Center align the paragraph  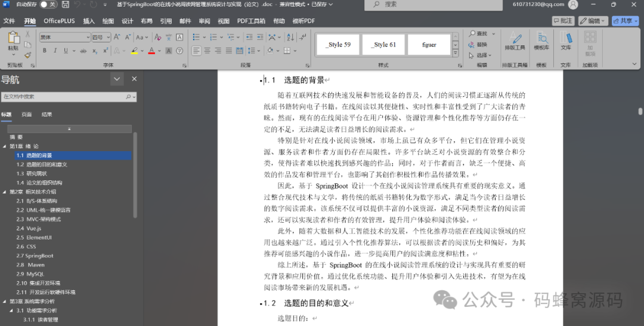[208, 51]
